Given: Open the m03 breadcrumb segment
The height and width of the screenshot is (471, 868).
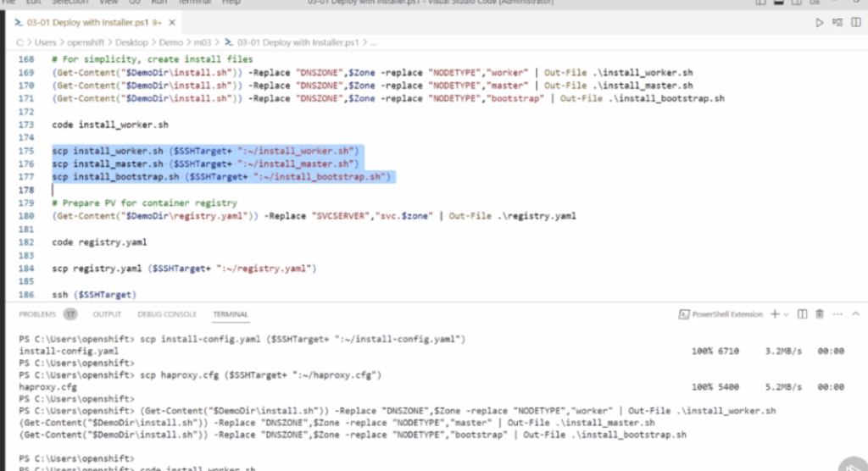Looking at the screenshot, I should pyautogui.click(x=203, y=42).
